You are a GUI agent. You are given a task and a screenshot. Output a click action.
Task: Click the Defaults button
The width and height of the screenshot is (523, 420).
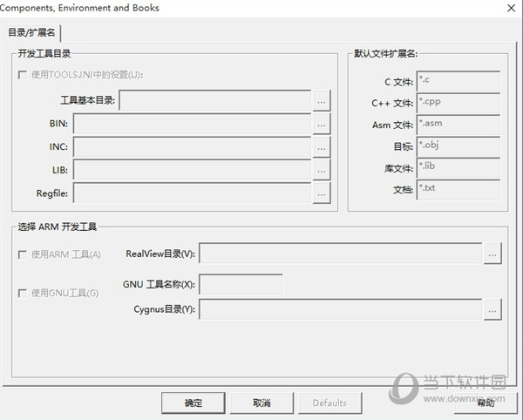(329, 403)
